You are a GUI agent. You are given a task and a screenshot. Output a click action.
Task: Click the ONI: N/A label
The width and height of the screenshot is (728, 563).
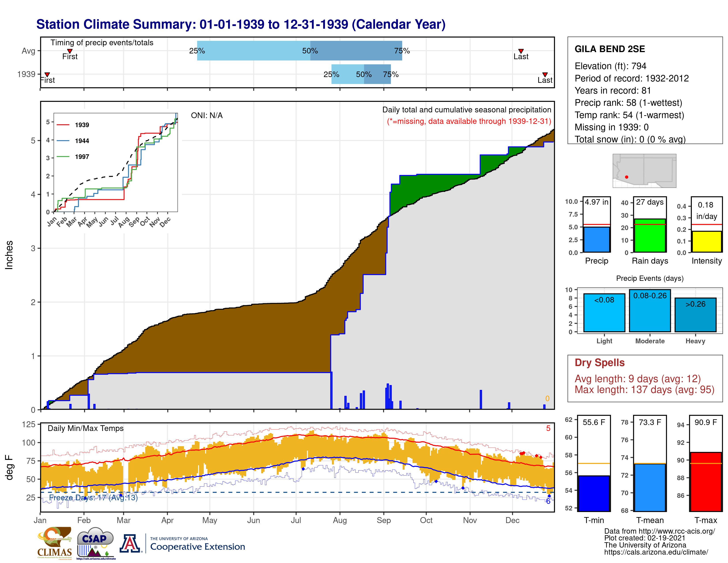(207, 115)
